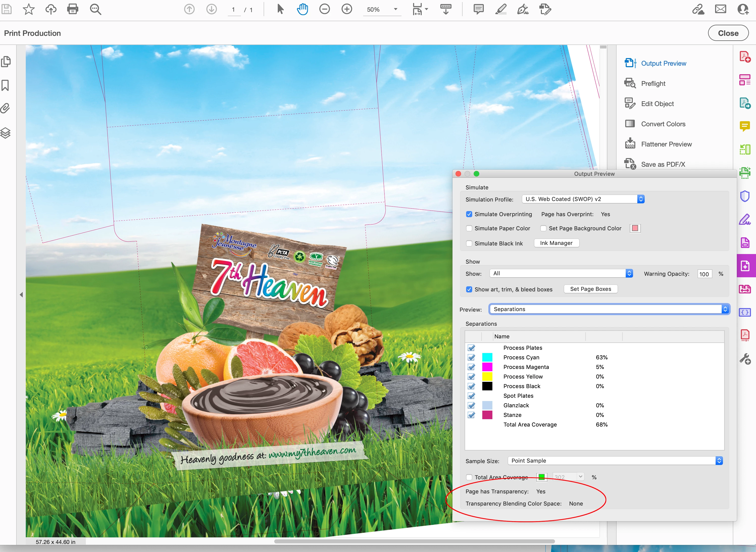Viewport: 756px width, 552px height.
Task: Open the Sample Size dropdown
Action: coord(615,460)
